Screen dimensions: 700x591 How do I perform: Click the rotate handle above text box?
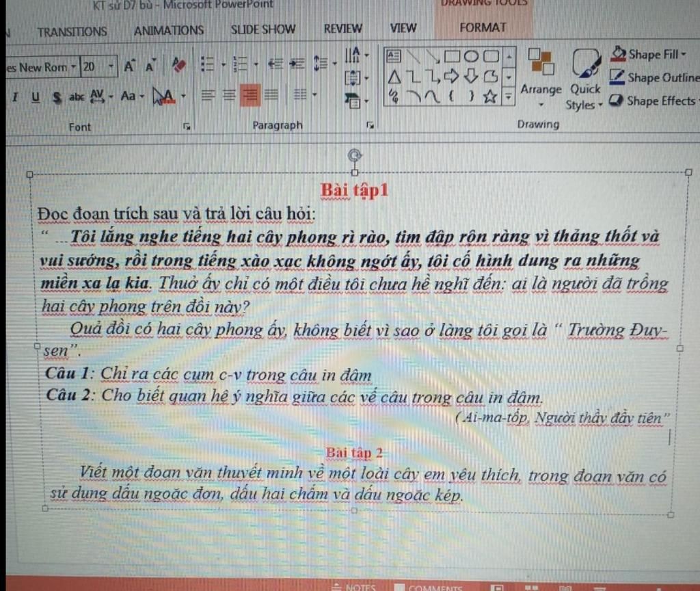coord(355,155)
